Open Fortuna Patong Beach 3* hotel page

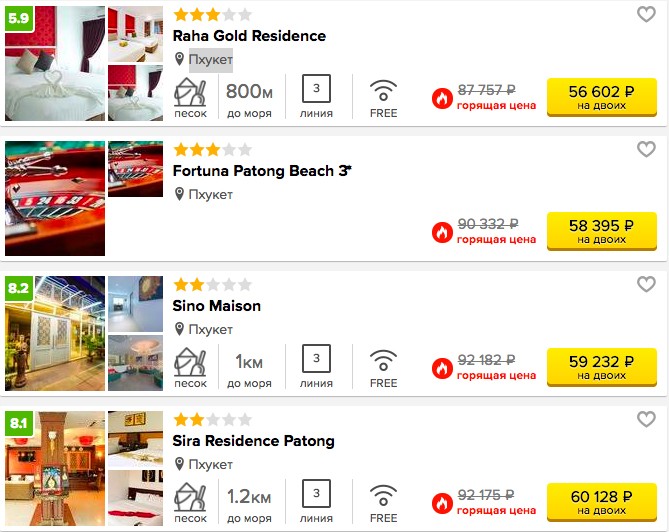click(262, 171)
